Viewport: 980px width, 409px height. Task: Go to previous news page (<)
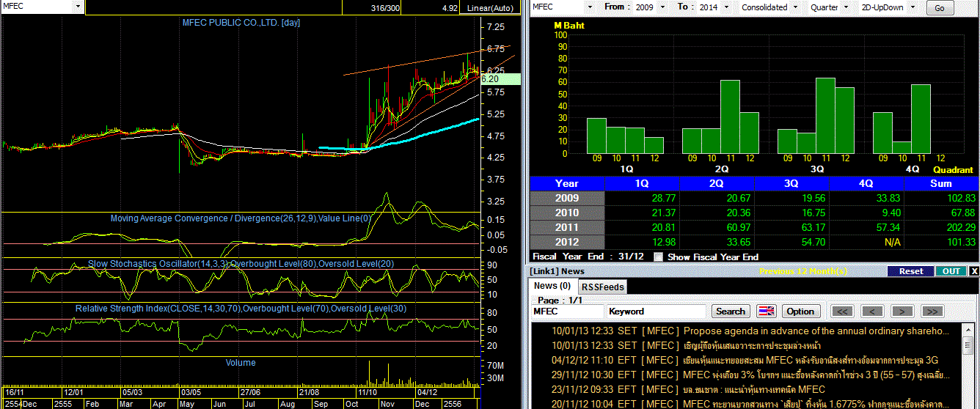(873, 311)
